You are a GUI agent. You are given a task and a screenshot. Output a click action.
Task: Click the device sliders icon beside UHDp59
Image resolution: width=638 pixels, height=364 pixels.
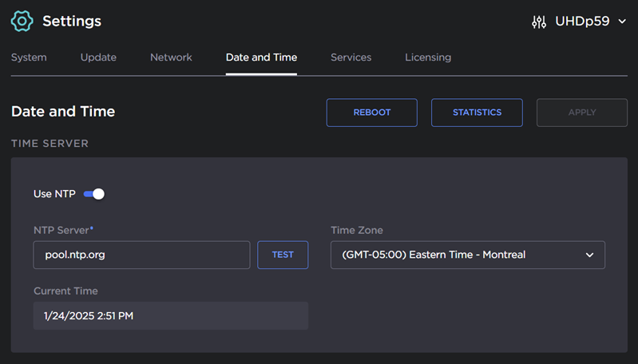tap(539, 22)
